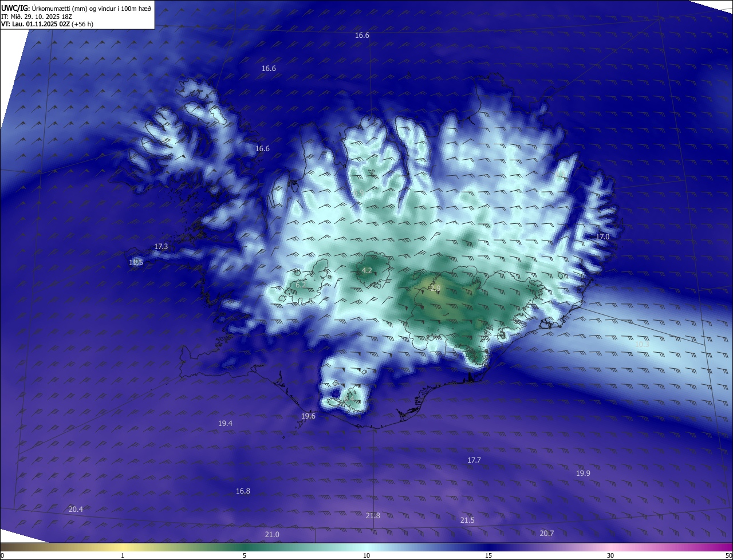Click the '15' tick on the color scale
This screenshot has height=560, width=733.
[488, 555]
